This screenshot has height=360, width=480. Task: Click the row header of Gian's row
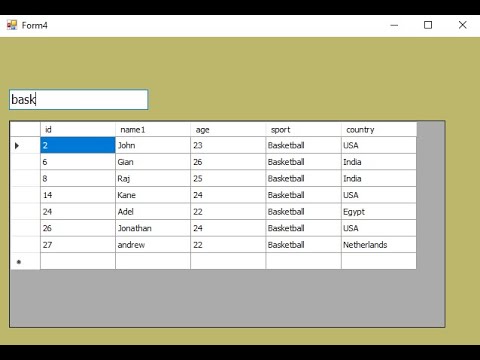25,162
